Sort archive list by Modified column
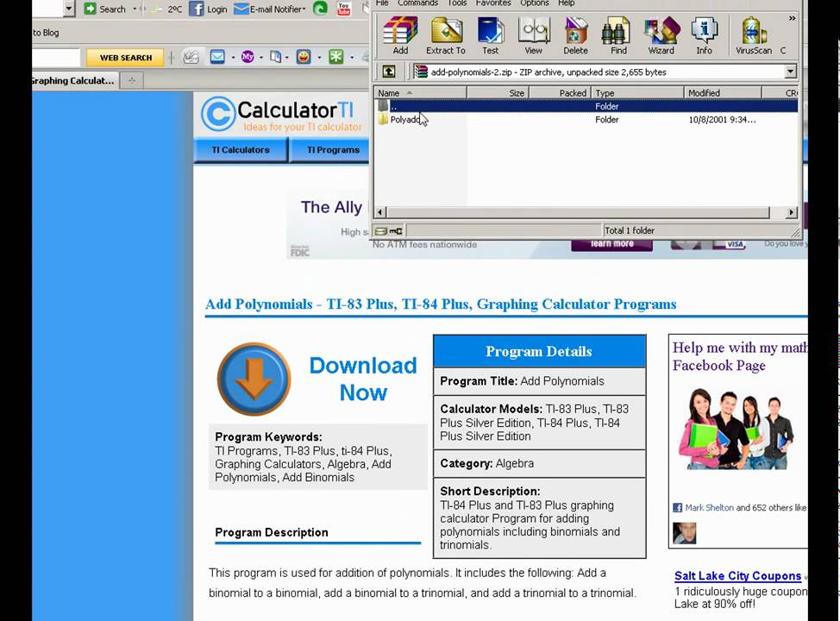 click(723, 92)
